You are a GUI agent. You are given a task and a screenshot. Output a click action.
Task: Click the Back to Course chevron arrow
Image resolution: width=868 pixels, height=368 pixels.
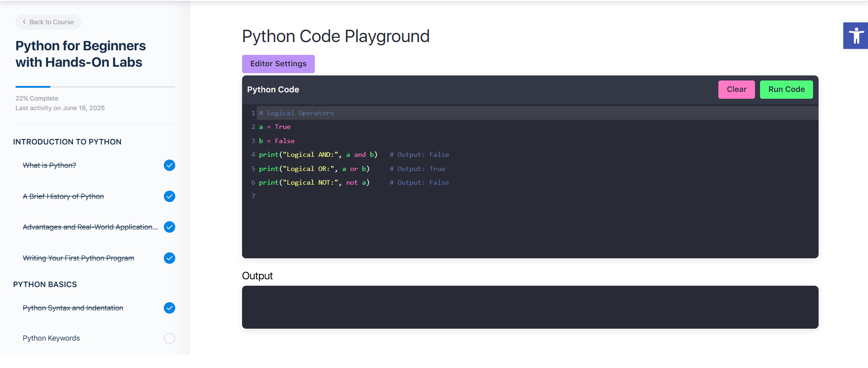pyautogui.click(x=24, y=22)
